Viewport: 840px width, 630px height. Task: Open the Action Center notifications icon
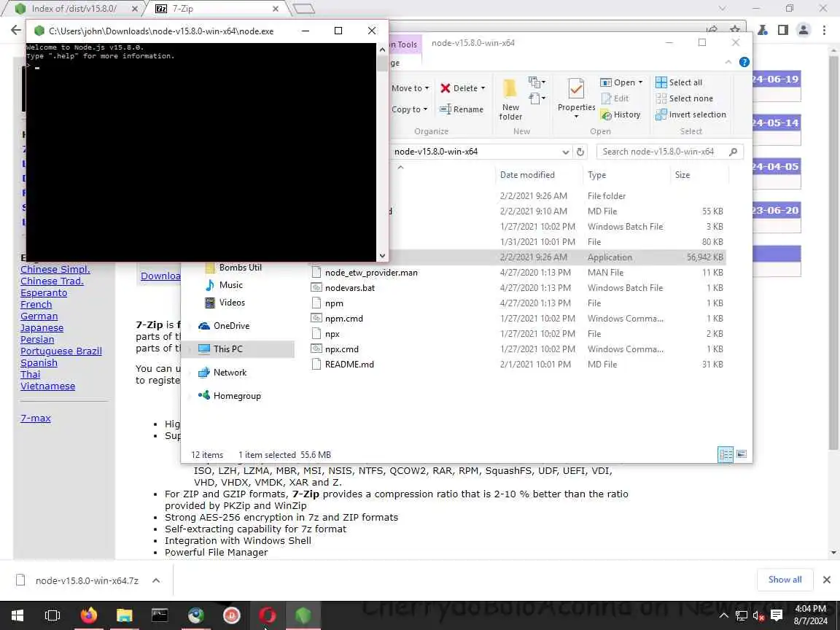pyautogui.click(x=777, y=615)
